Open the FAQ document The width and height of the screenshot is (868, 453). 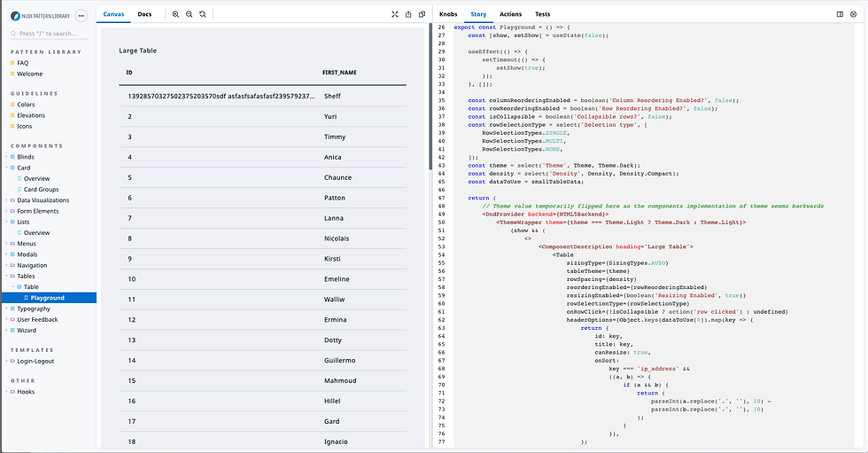click(23, 63)
